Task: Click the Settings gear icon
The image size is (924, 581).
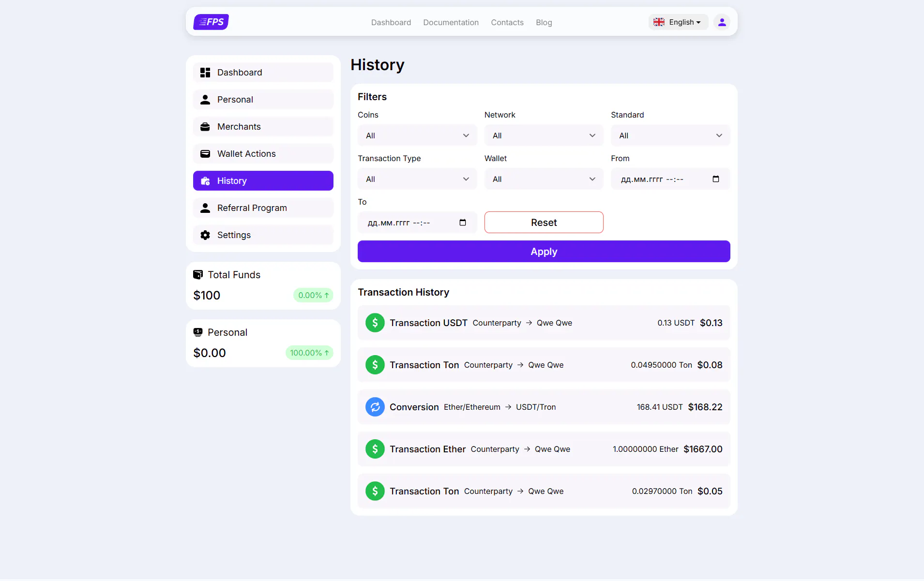Action: [x=205, y=235]
